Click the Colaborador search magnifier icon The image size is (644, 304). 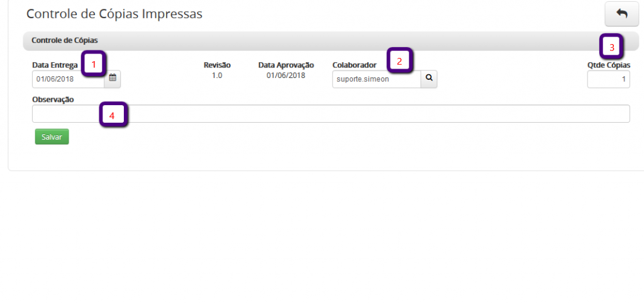429,79
